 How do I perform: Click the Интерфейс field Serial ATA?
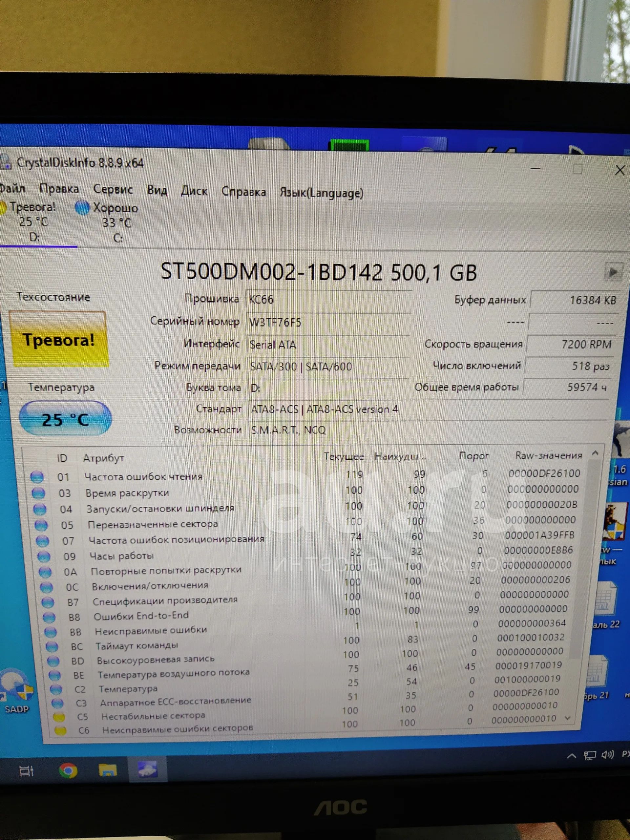coord(328,345)
